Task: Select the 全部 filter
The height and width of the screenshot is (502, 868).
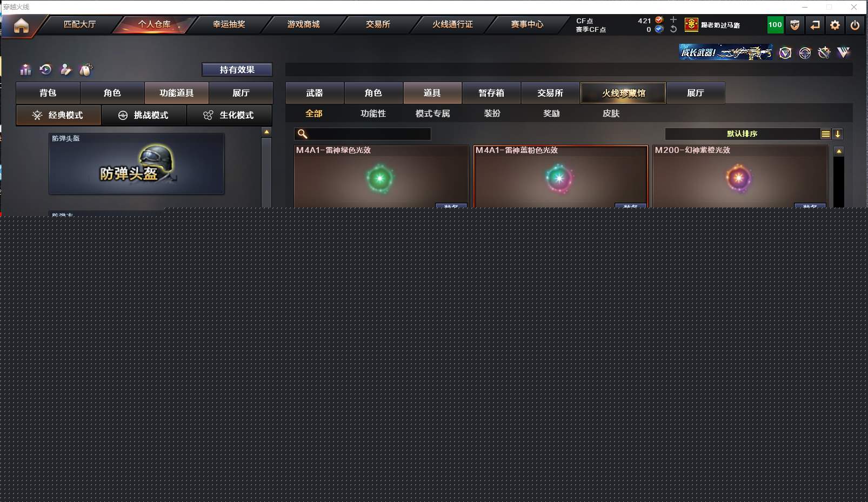Action: 314,113
